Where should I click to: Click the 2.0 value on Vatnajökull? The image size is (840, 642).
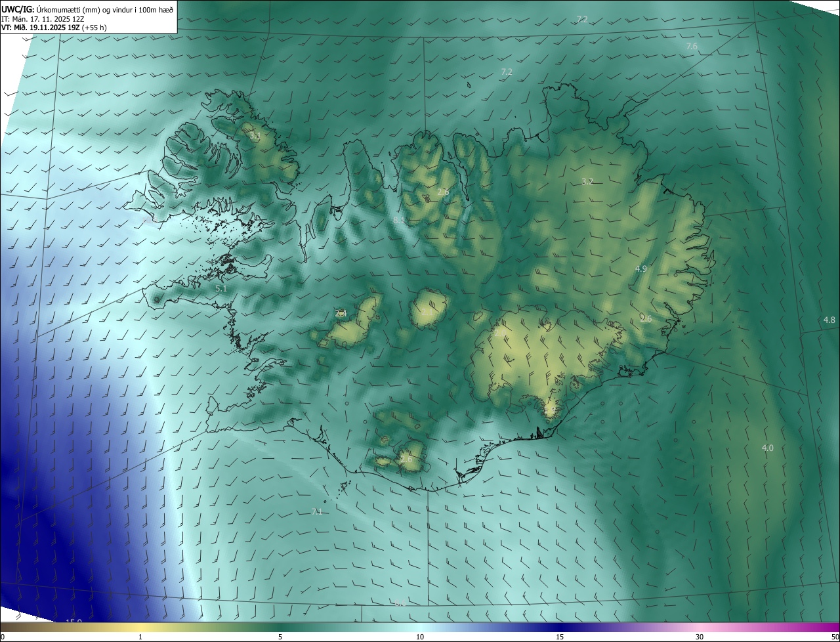click(x=500, y=333)
